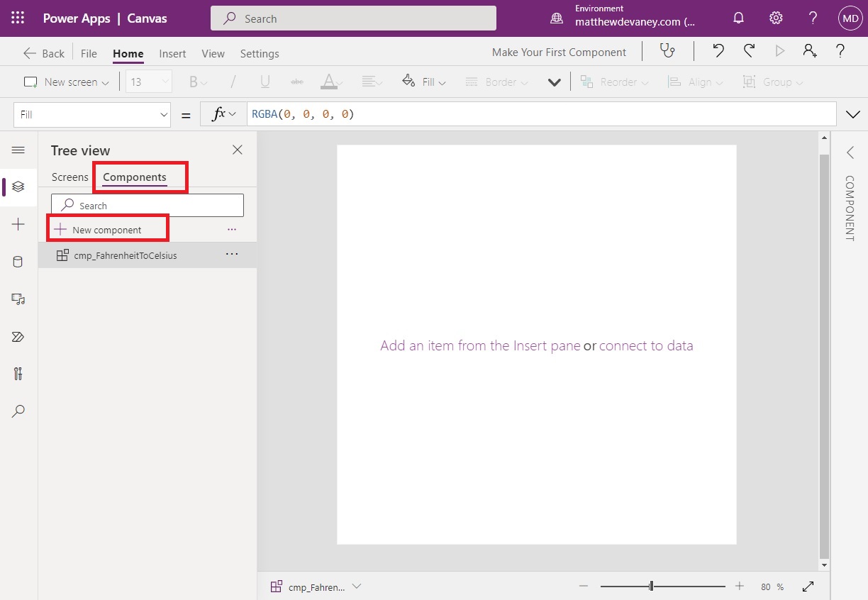The image size is (868, 600).
Task: Toggle italic formatting in the toolbar
Action: pos(232,82)
